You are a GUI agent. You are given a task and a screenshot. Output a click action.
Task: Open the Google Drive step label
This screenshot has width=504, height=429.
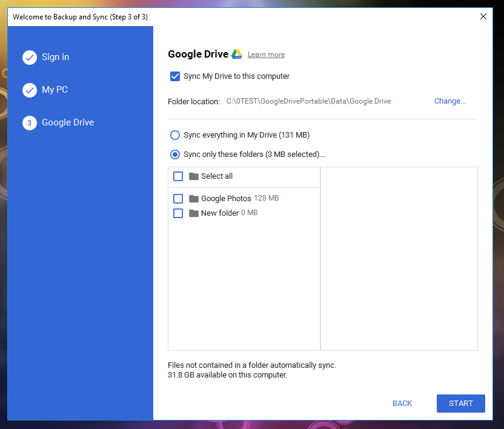tap(68, 122)
